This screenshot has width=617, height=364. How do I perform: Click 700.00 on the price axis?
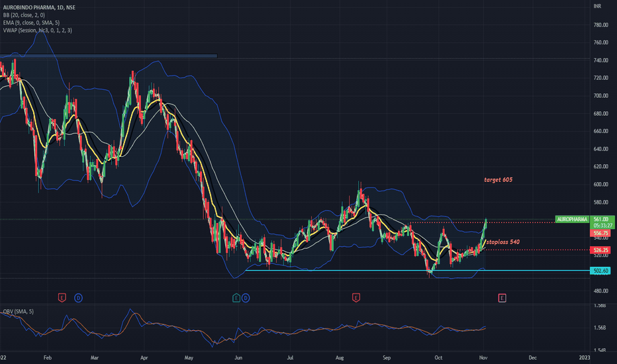601,95
